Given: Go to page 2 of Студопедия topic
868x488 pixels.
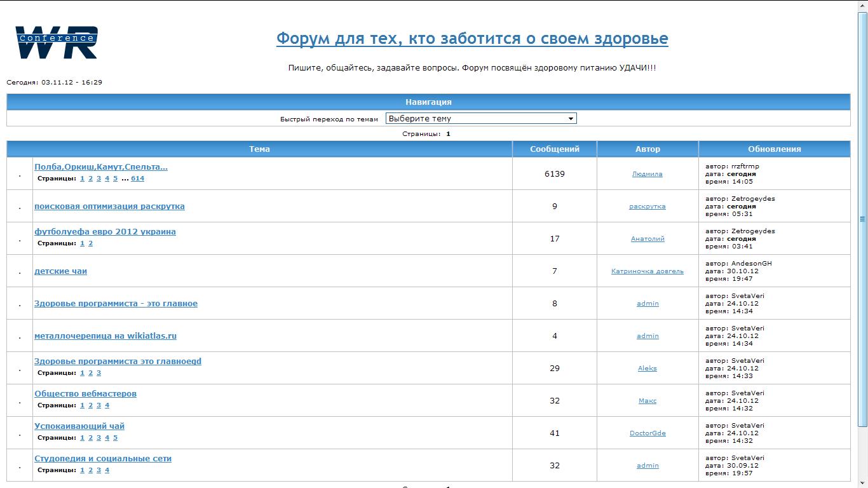Looking at the screenshot, I should pos(90,470).
